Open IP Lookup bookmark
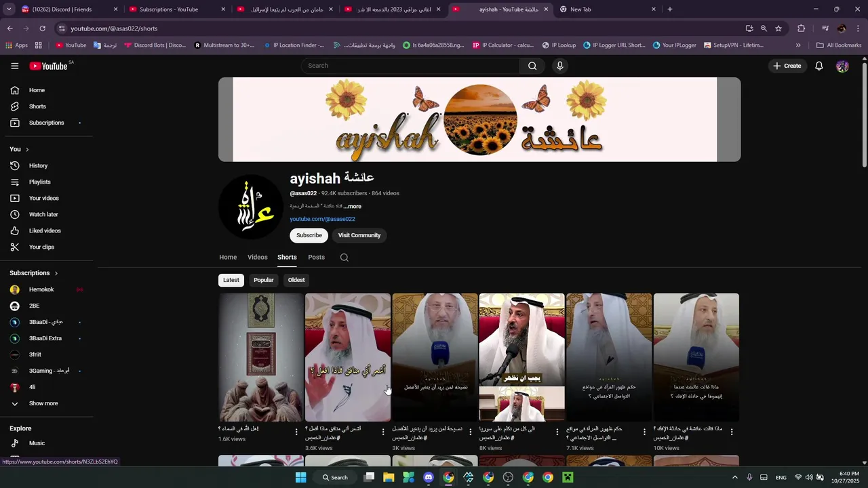 [559, 45]
